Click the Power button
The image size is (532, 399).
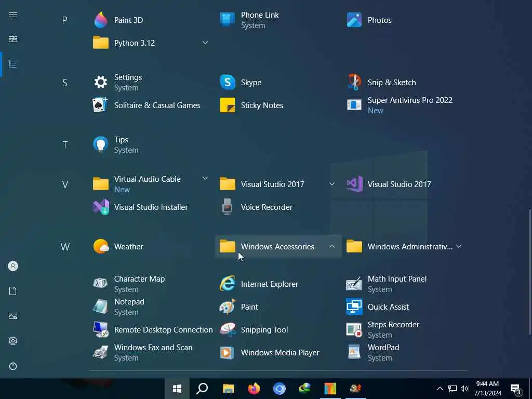tap(13, 366)
